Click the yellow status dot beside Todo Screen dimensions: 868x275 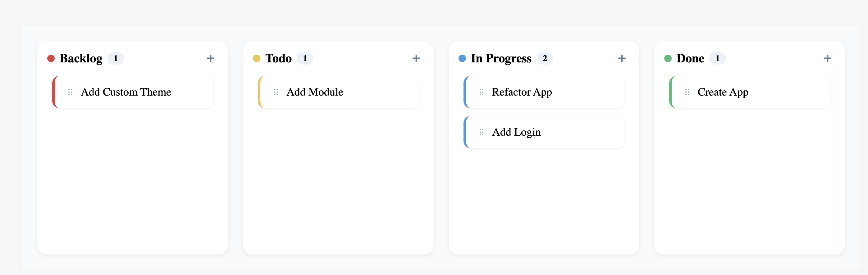tap(257, 58)
